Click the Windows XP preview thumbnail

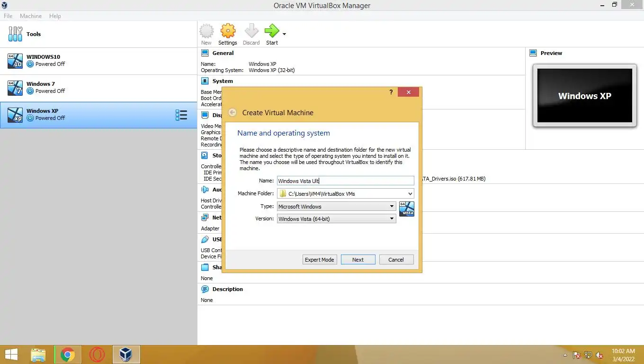(x=584, y=96)
